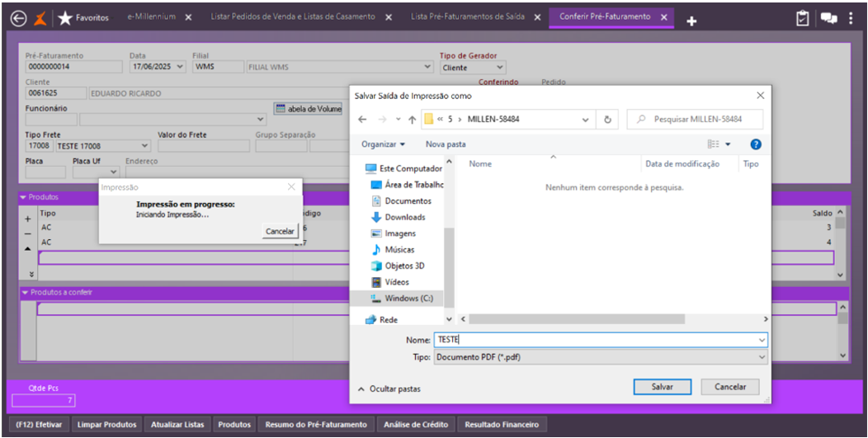The image size is (868, 438).
Task: Open Resumo do Pré-Faturamento
Action: coord(316,425)
